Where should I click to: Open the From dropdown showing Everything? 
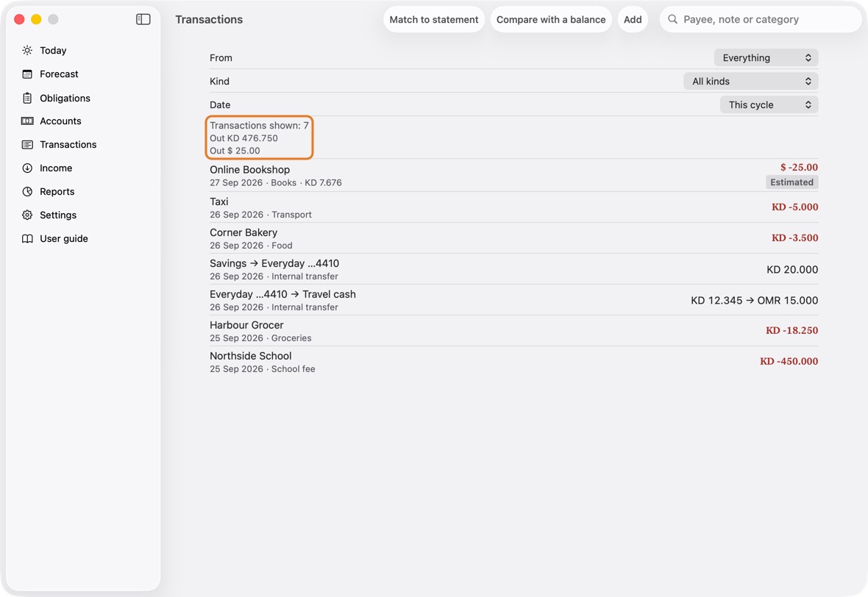coord(766,57)
